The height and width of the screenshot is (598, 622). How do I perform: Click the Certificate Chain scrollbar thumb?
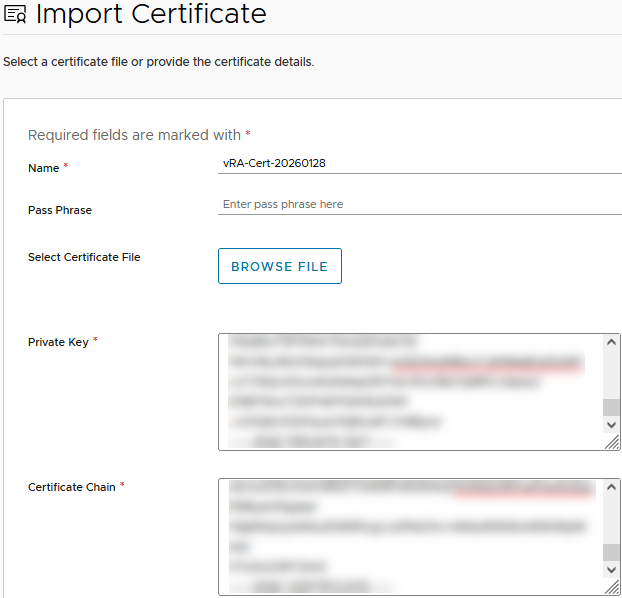tap(611, 552)
